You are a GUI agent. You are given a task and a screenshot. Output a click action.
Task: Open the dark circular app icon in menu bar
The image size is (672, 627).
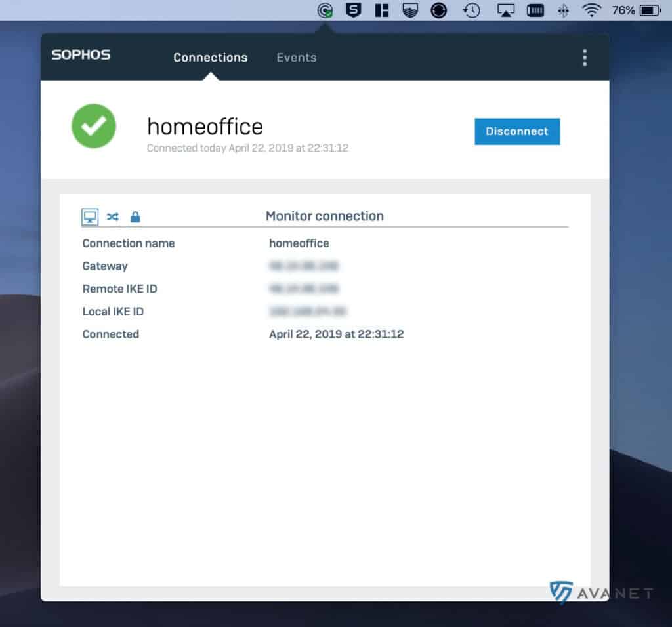438,10
